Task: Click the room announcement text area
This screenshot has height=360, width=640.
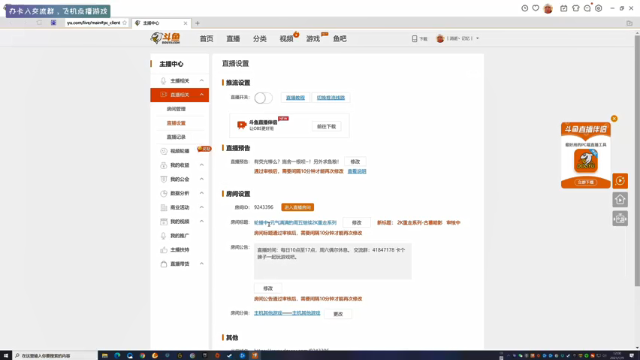Action: click(332, 261)
